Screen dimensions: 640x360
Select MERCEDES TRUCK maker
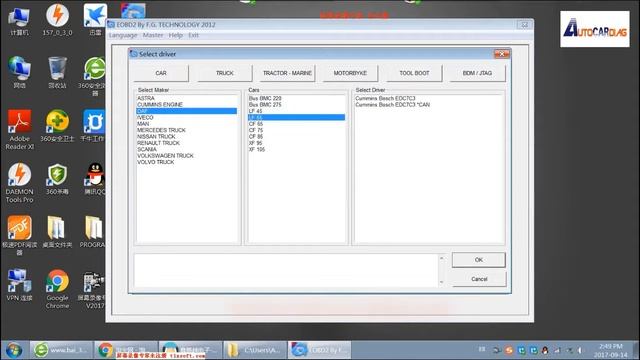[x=186, y=130]
